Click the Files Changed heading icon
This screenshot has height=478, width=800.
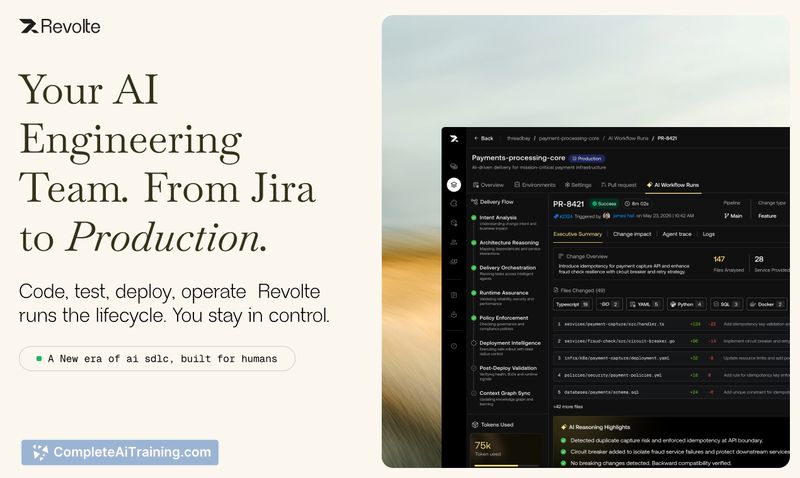pos(556,290)
